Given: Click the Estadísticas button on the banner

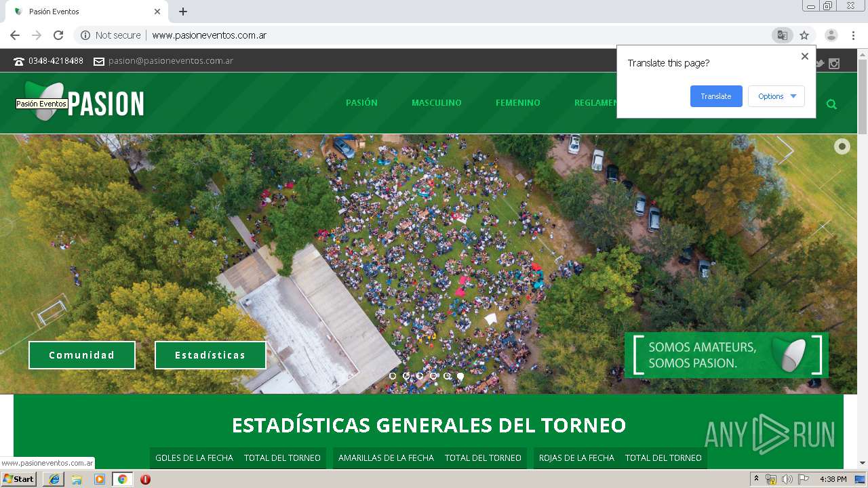Looking at the screenshot, I should (210, 355).
